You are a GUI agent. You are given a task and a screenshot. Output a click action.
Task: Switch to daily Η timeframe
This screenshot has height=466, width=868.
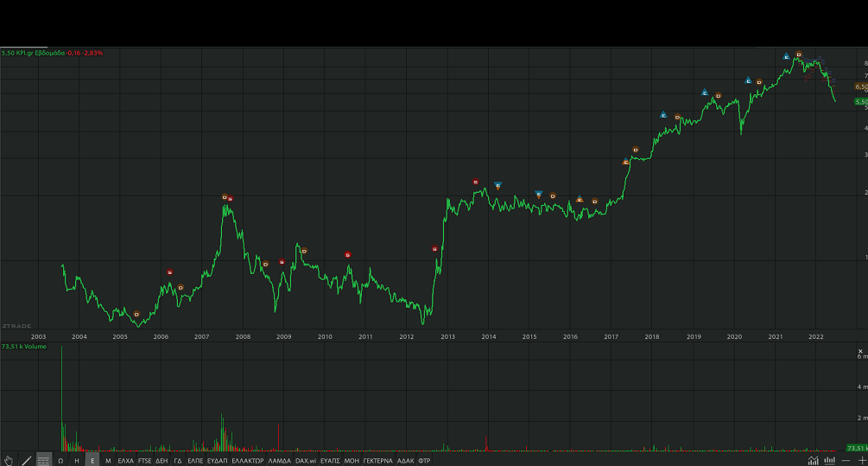77,461
